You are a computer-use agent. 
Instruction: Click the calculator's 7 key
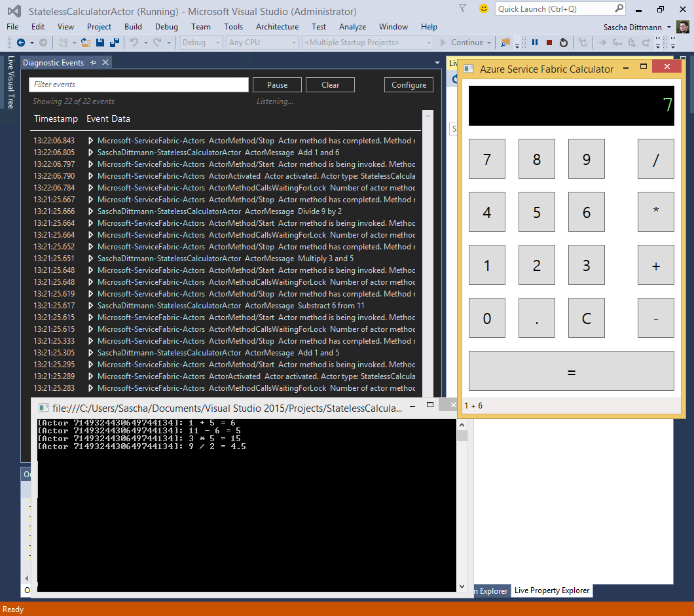[487, 159]
